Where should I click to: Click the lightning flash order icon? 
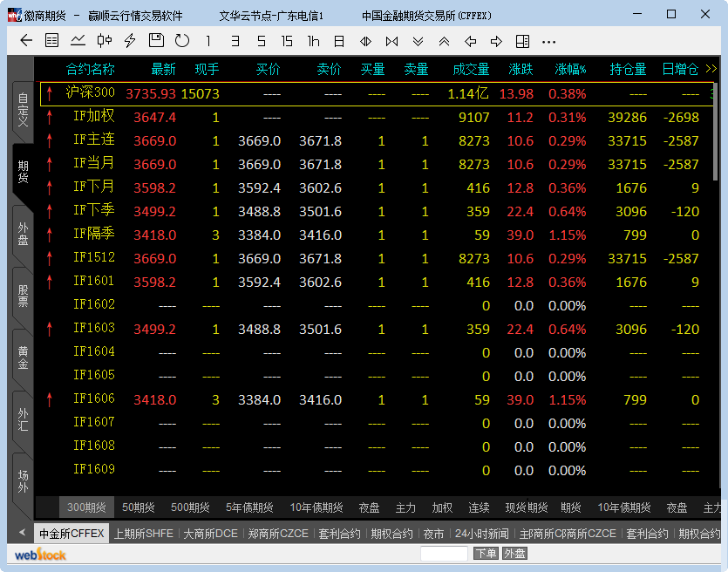coord(130,41)
